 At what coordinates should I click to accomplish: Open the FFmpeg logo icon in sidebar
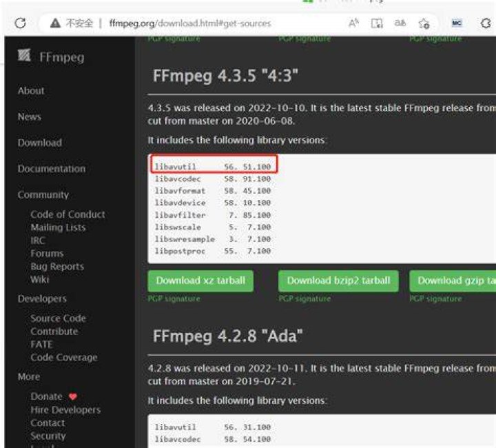[24, 54]
